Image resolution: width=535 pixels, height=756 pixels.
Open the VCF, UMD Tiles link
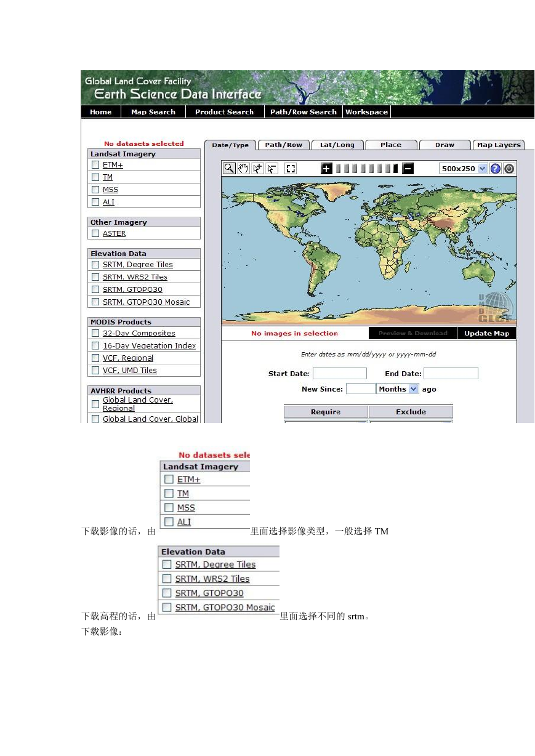click(130, 370)
